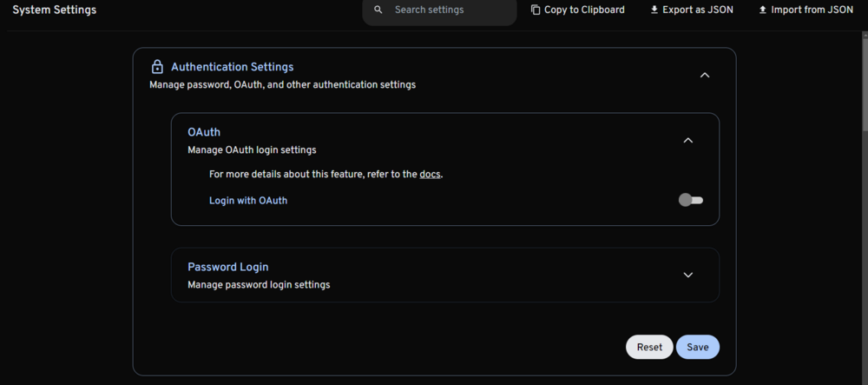Click the copy icon beside Copy to Clipboard

coord(536,10)
